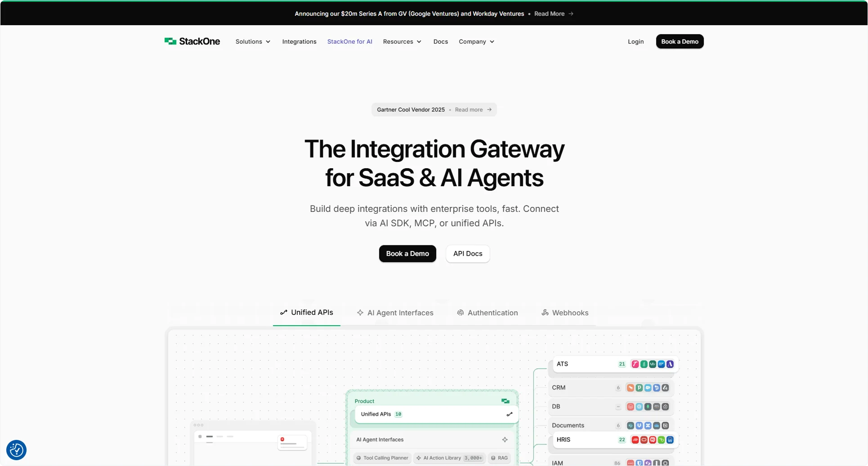Select the Snowflake icon in the DB row
This screenshot has height=466, width=868.
[639, 406]
